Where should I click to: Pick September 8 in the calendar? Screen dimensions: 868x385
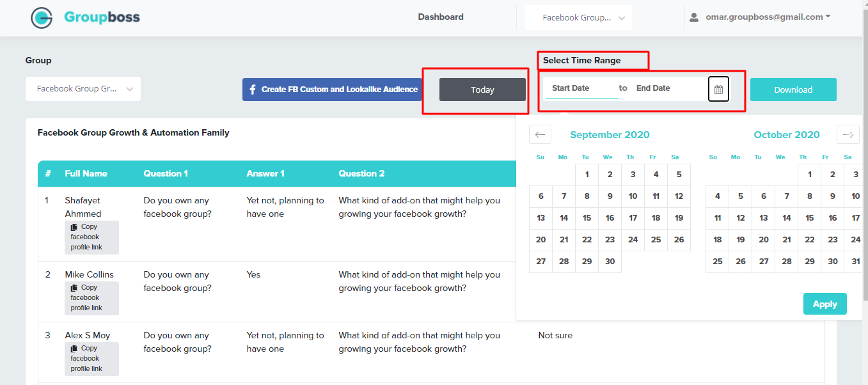pyautogui.click(x=587, y=196)
